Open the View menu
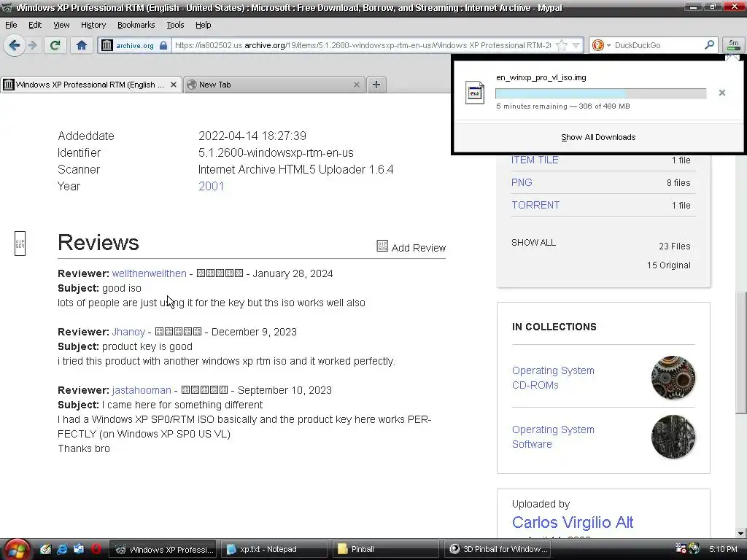Screen dimensions: 747x560 click(x=61, y=25)
